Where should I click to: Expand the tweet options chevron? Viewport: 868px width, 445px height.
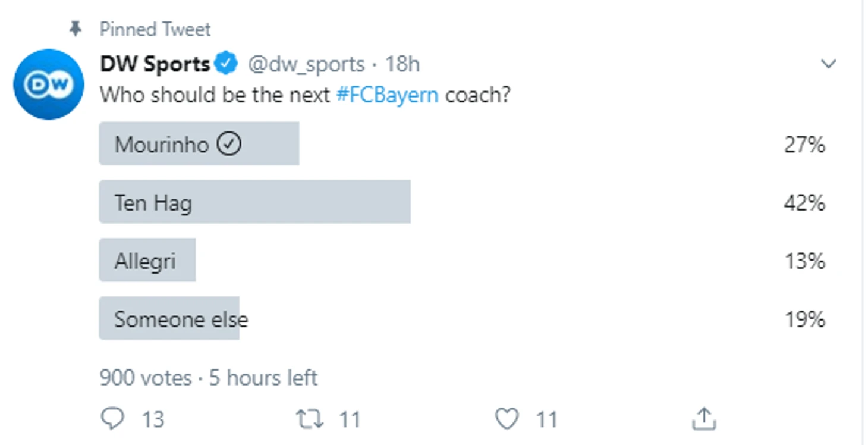coord(828,64)
